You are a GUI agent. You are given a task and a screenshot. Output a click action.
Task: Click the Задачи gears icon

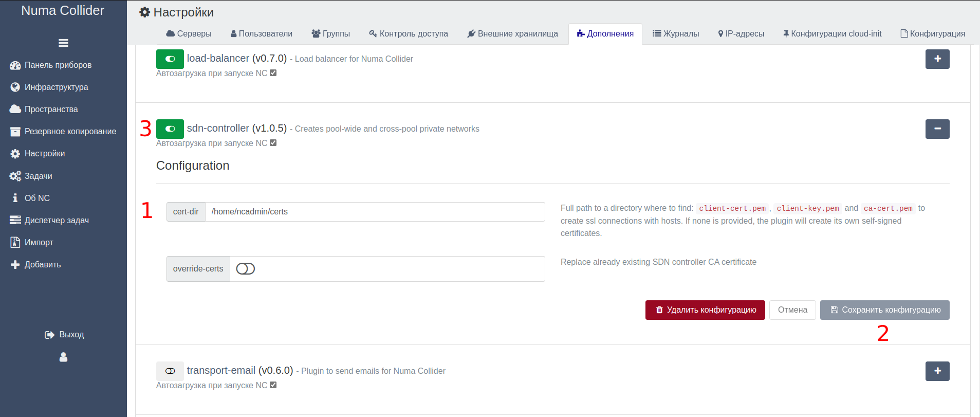click(15, 176)
